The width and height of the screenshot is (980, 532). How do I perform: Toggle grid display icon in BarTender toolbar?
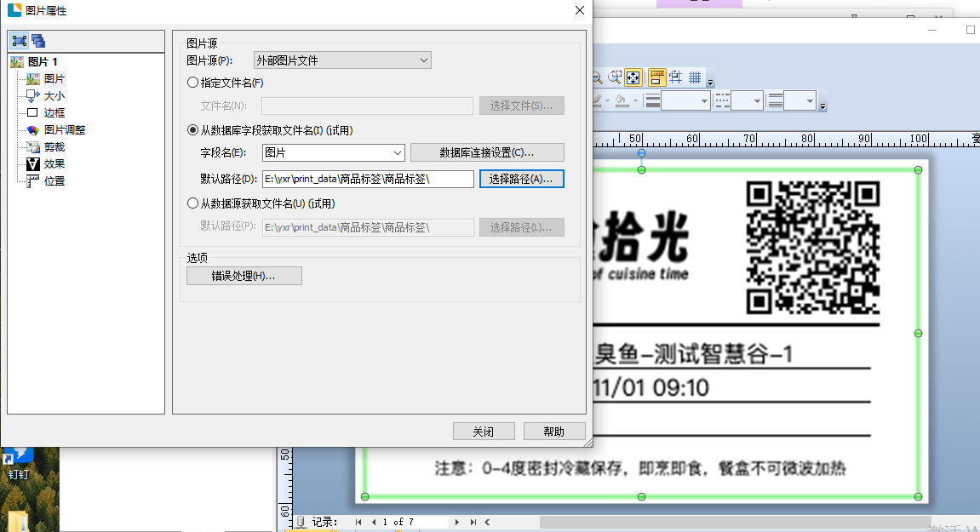[x=695, y=77]
